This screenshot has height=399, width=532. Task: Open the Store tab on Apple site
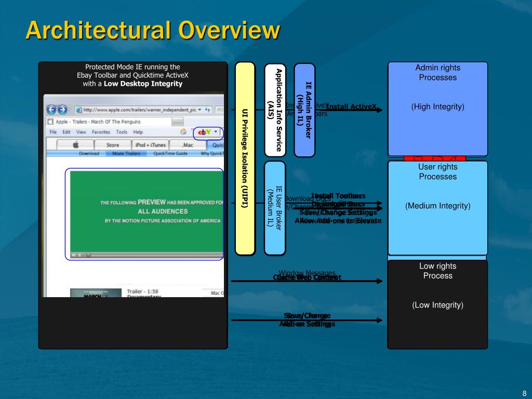pos(113,145)
